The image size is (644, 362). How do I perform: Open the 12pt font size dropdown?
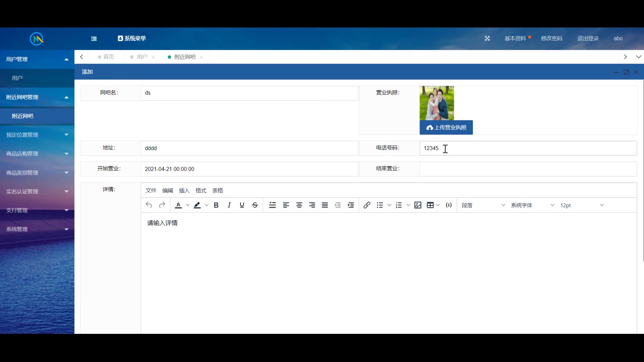tap(582, 205)
